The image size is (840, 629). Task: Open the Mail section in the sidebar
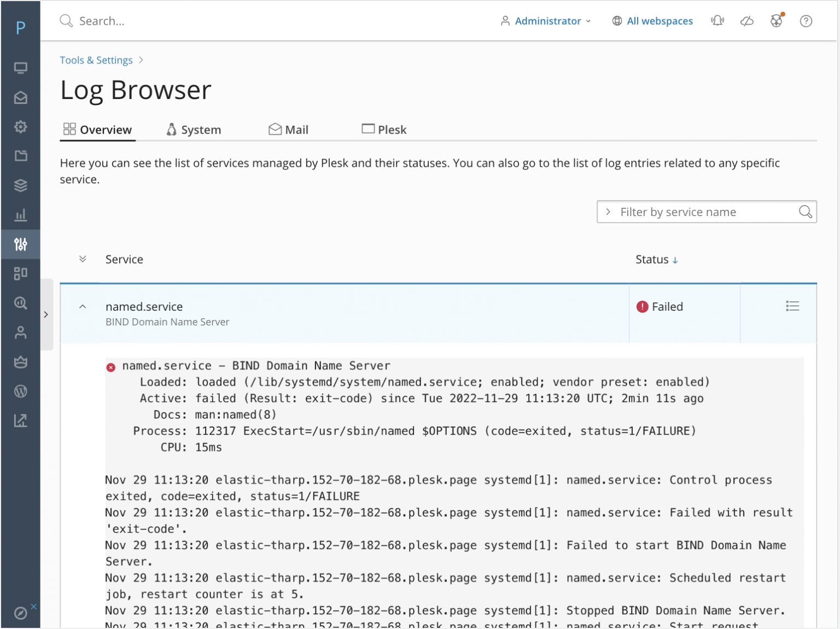click(20, 97)
